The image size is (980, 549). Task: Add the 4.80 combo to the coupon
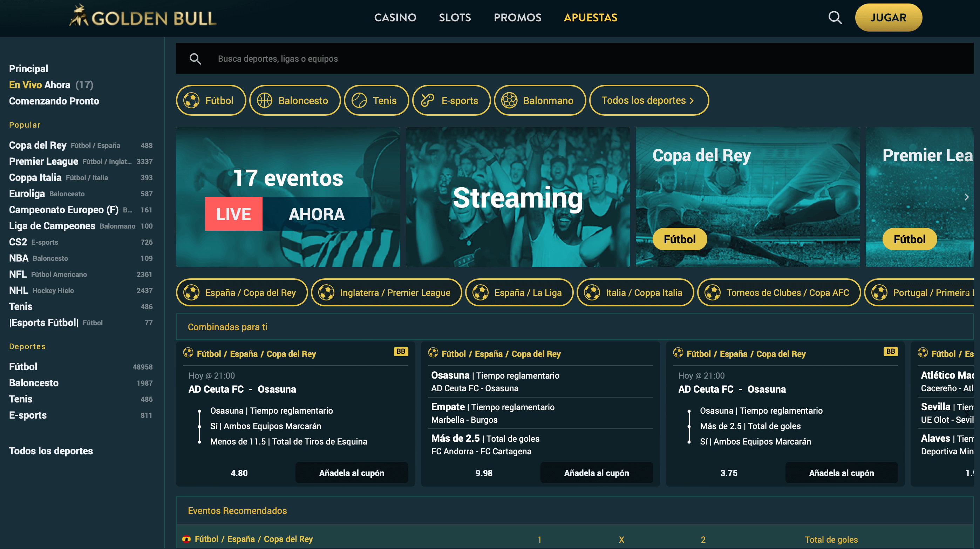352,473
